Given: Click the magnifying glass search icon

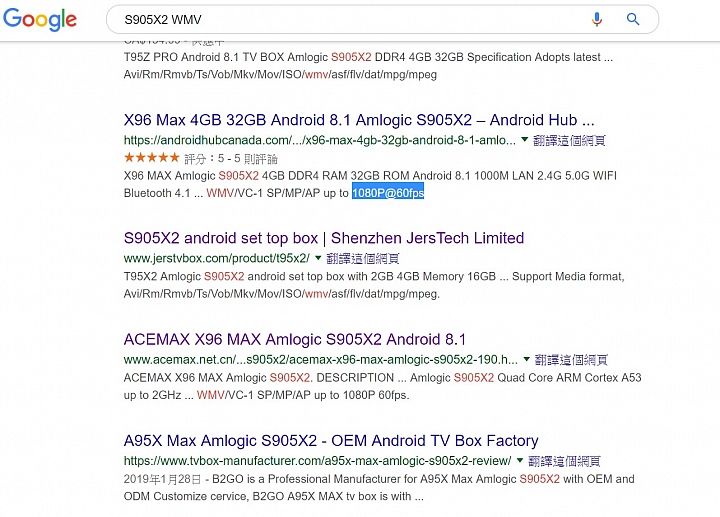Looking at the screenshot, I should (x=633, y=19).
